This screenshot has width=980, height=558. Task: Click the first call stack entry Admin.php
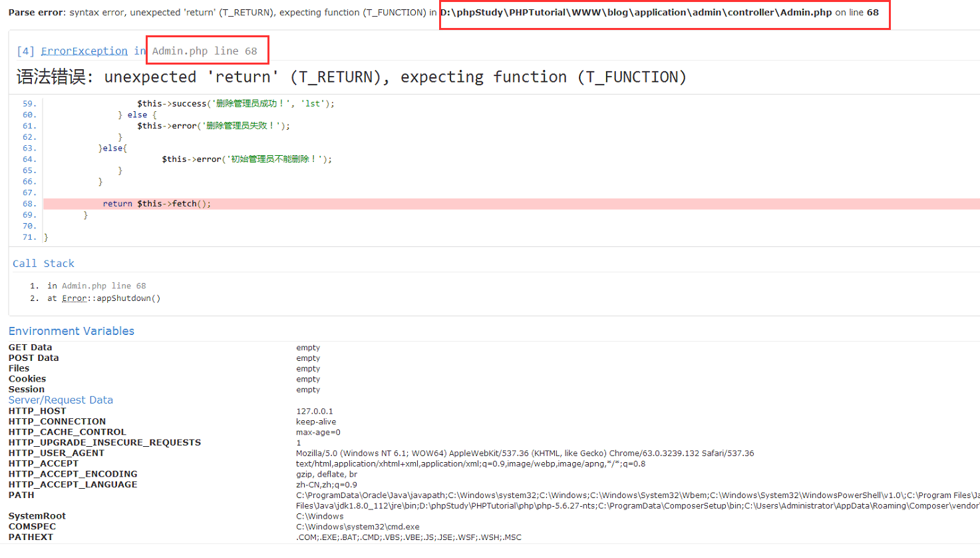click(x=84, y=286)
